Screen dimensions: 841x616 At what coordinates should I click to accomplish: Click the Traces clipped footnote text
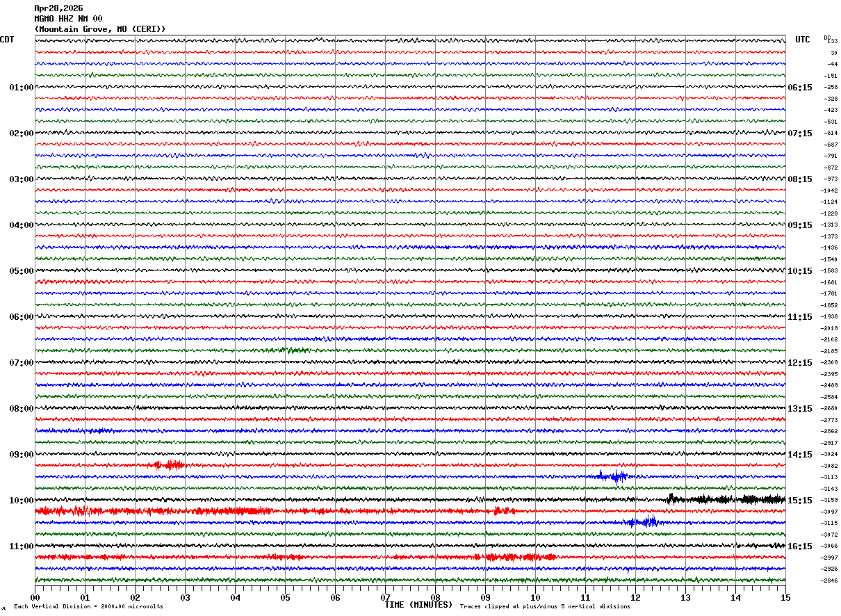(545, 607)
